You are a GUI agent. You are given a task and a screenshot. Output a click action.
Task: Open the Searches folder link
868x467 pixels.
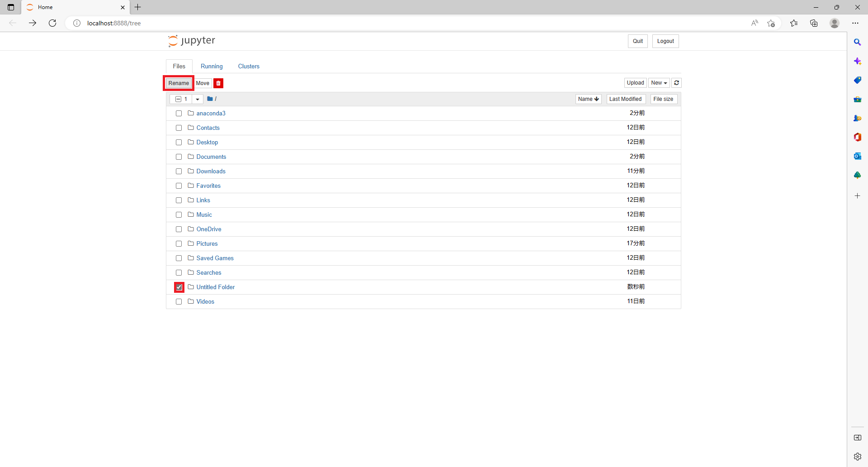coord(209,273)
